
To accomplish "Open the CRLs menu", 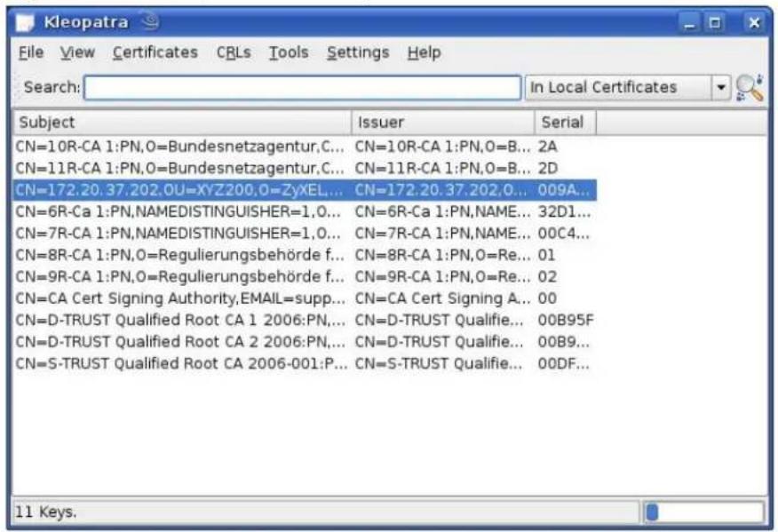I will tap(234, 52).
